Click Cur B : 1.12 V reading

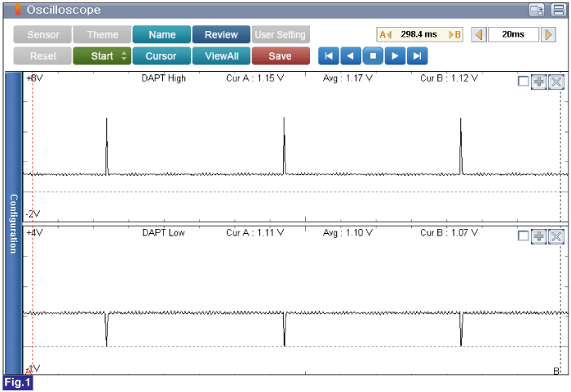[x=449, y=78]
